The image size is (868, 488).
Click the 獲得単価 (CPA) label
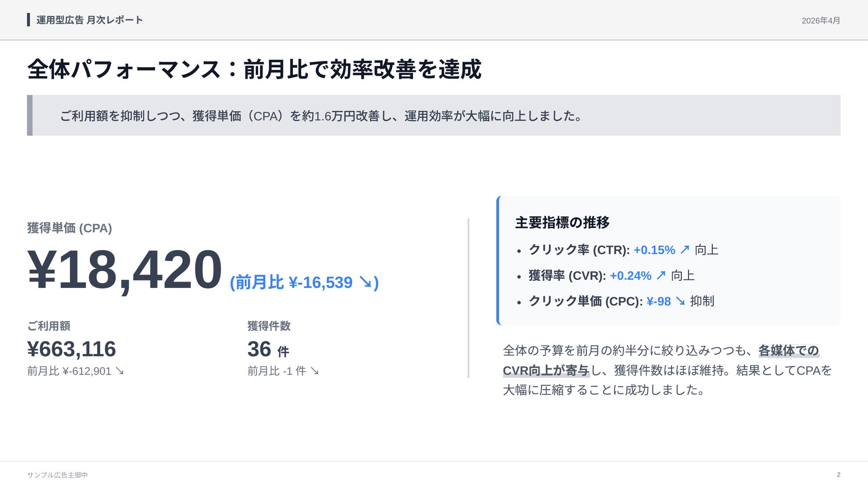pyautogui.click(x=69, y=228)
